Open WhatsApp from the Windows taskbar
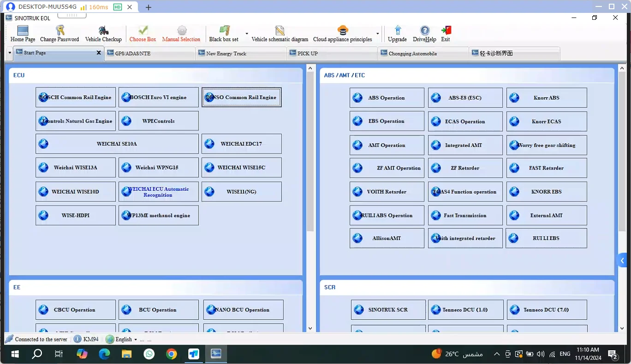 point(149,354)
